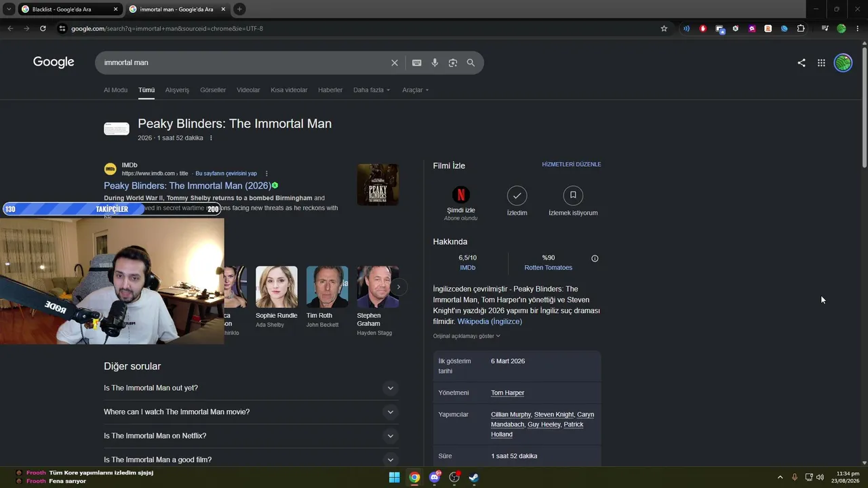Click HİZMETLERİ DÜZENLE link
The image size is (868, 488).
[x=572, y=165]
